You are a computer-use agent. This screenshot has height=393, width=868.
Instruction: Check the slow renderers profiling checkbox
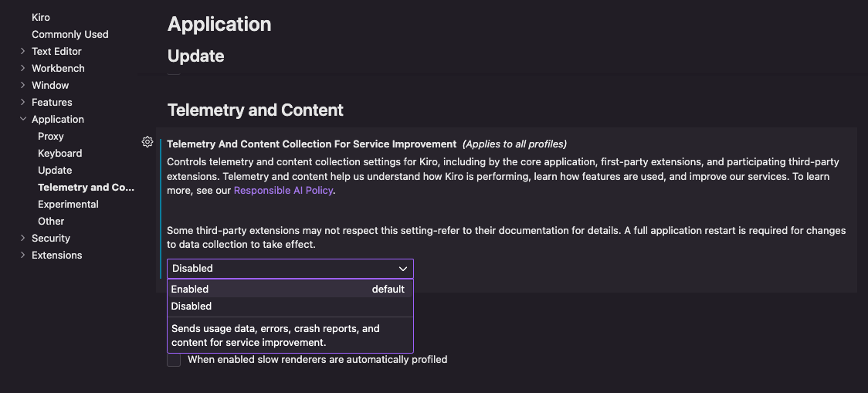click(174, 360)
